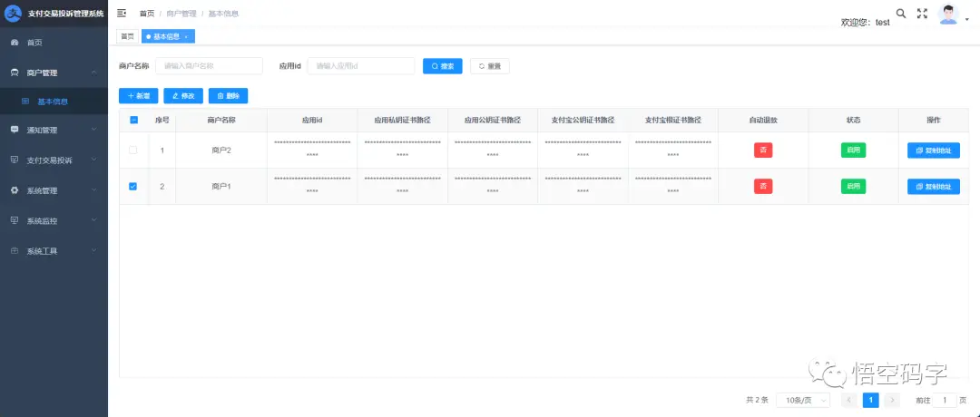
Task: Click the blue 搜索 button
Action: (443, 65)
